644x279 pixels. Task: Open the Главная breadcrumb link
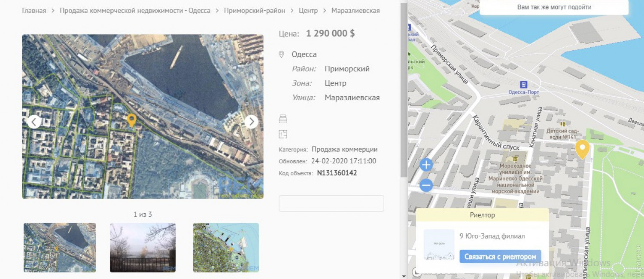point(34,10)
